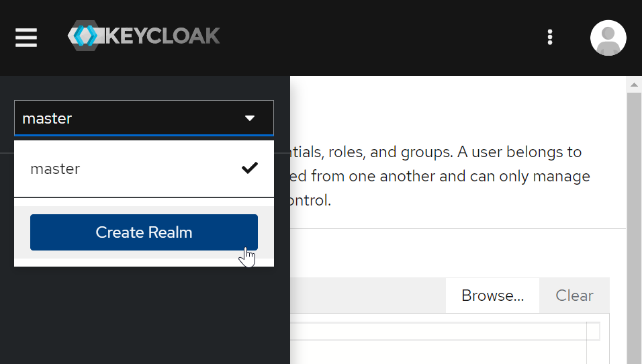Click the page scrollbar up arrow
642x364 pixels.
tap(634, 85)
